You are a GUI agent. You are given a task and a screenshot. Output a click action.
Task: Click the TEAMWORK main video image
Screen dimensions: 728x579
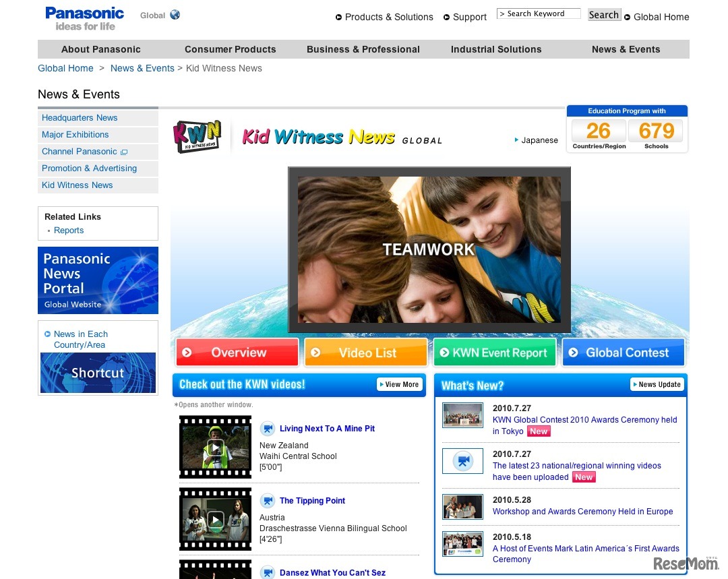click(429, 250)
